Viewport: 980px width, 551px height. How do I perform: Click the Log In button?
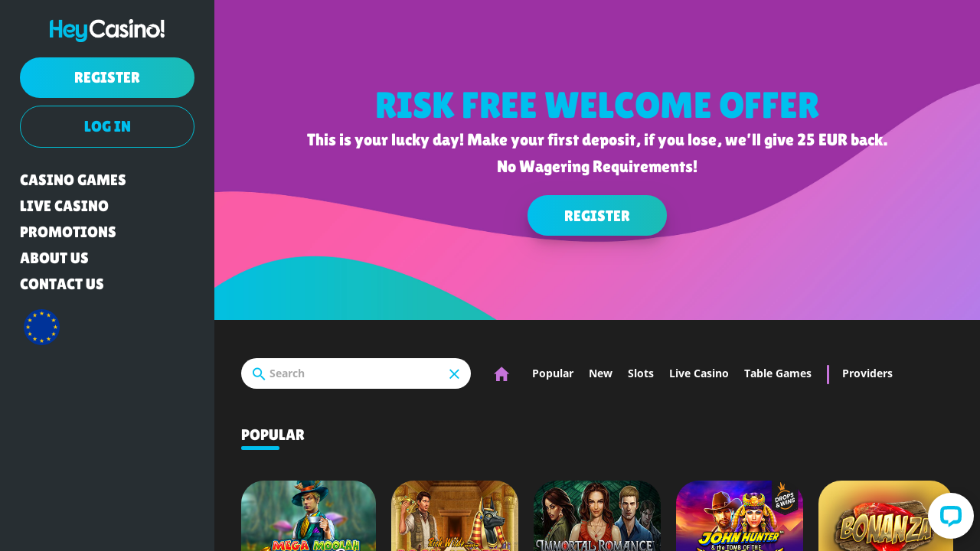pos(107,126)
